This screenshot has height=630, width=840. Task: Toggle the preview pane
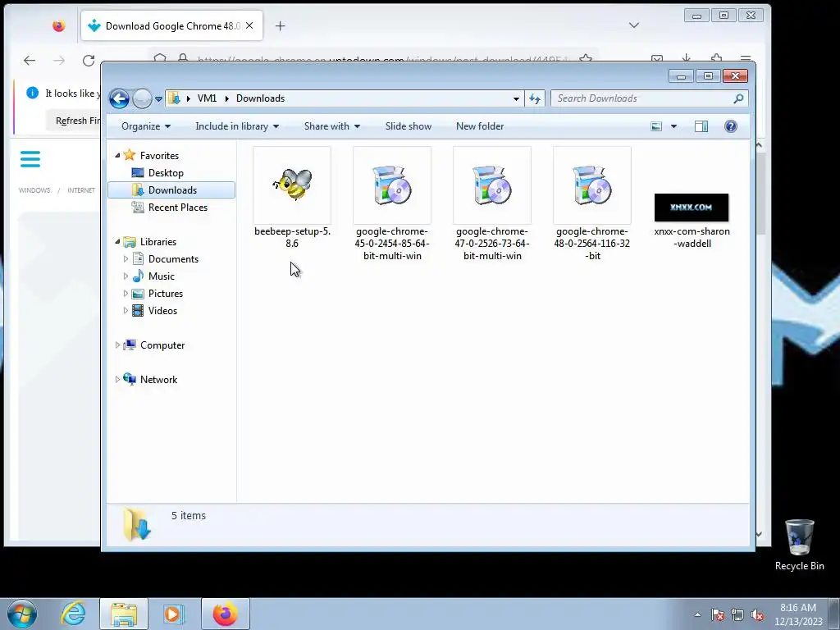tap(701, 126)
